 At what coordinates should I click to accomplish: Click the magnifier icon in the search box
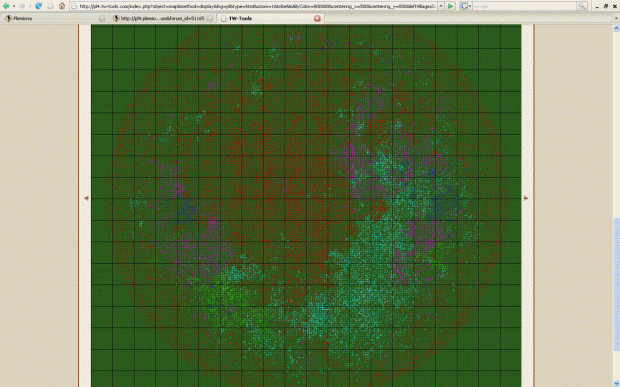pos(582,6)
